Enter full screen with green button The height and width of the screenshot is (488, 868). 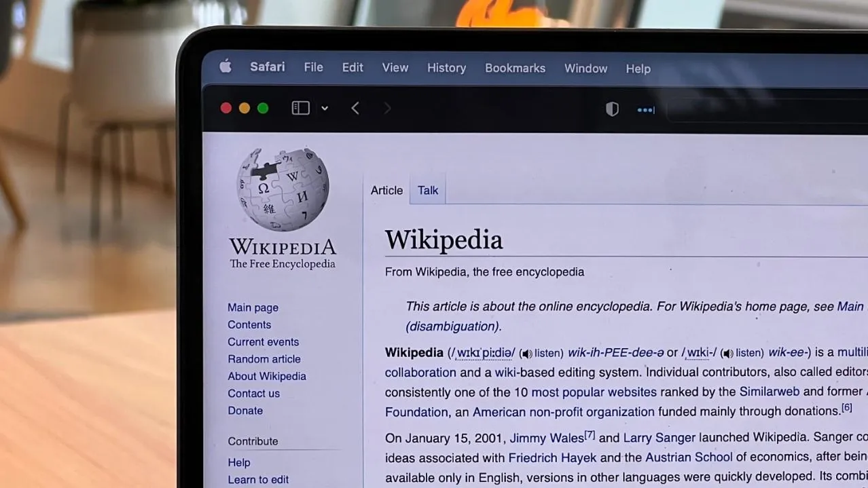(263, 108)
